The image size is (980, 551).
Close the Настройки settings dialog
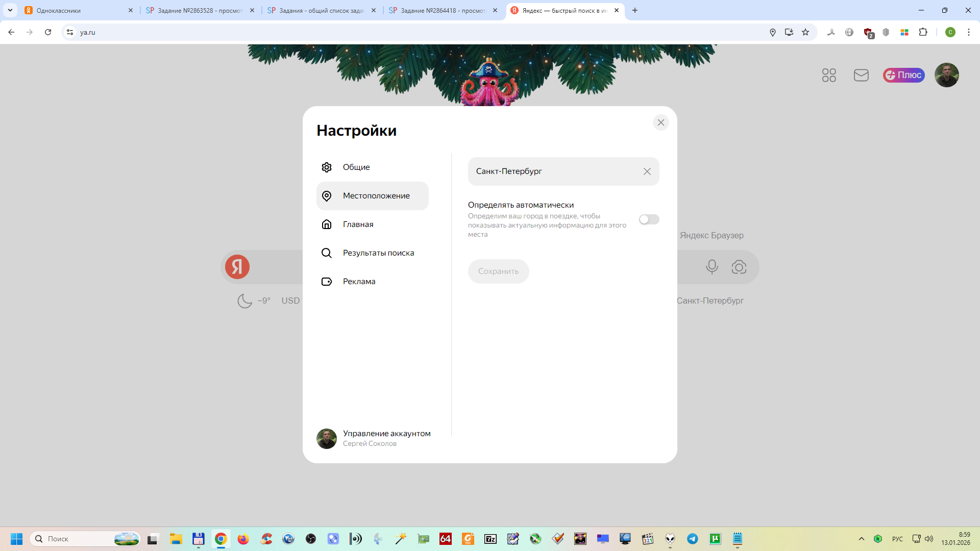pos(660,122)
